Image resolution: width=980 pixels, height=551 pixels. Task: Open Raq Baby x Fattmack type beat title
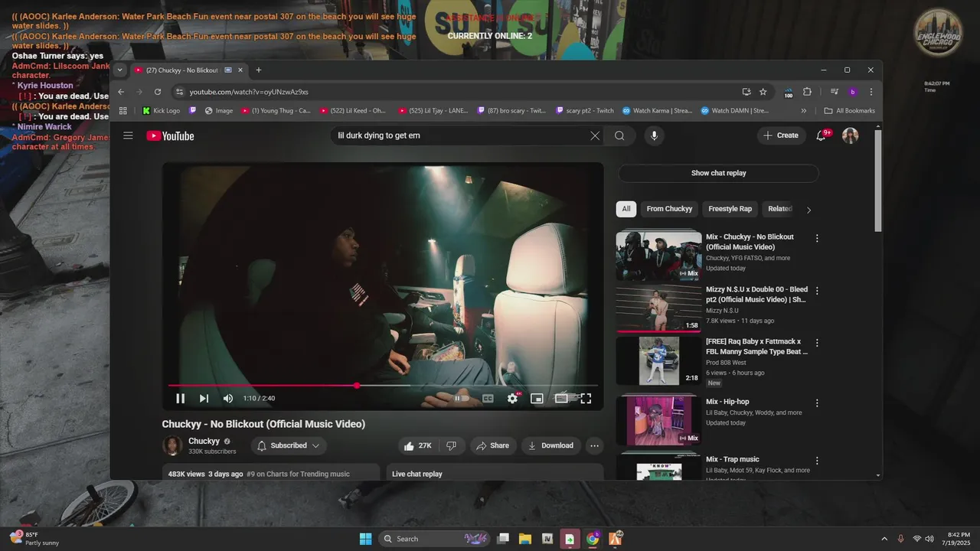[x=756, y=347]
